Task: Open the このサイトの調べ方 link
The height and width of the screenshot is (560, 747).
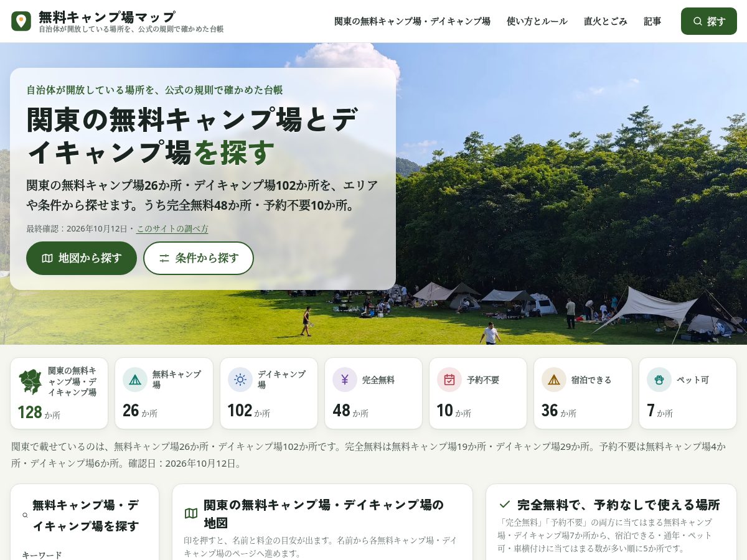Action: pyautogui.click(x=172, y=229)
